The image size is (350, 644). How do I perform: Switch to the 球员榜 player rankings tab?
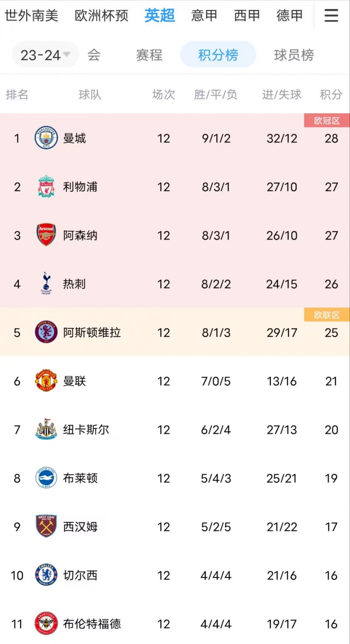tap(294, 56)
